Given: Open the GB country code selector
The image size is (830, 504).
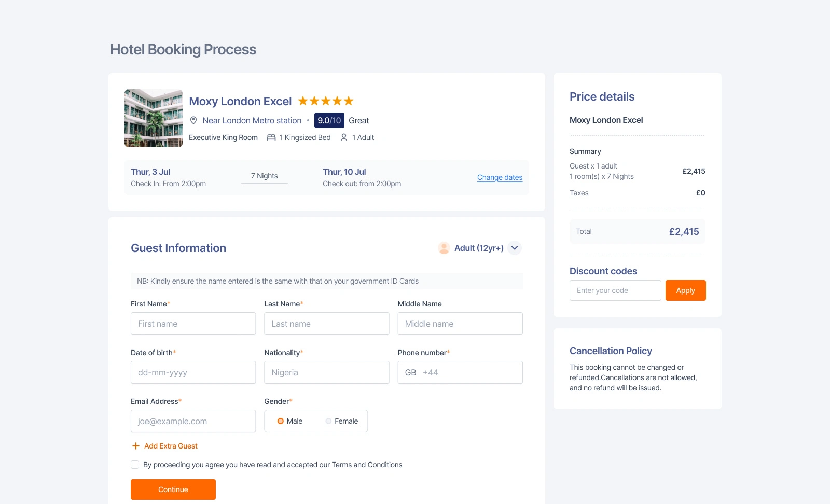Looking at the screenshot, I should (411, 372).
